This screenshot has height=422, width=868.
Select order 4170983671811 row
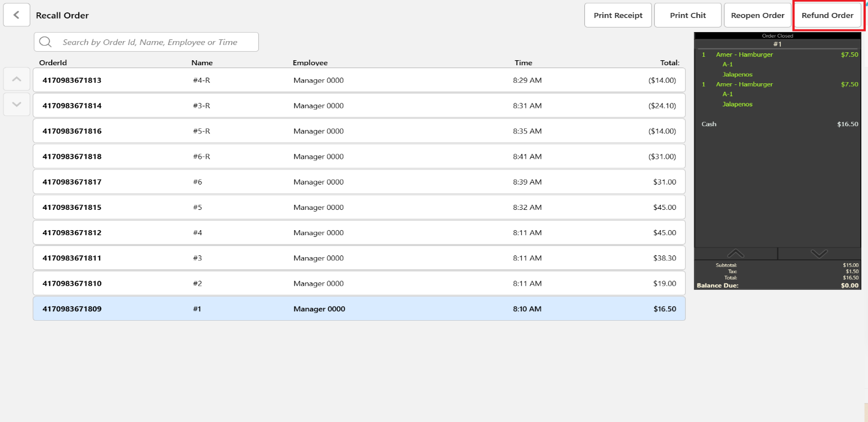[x=359, y=258]
